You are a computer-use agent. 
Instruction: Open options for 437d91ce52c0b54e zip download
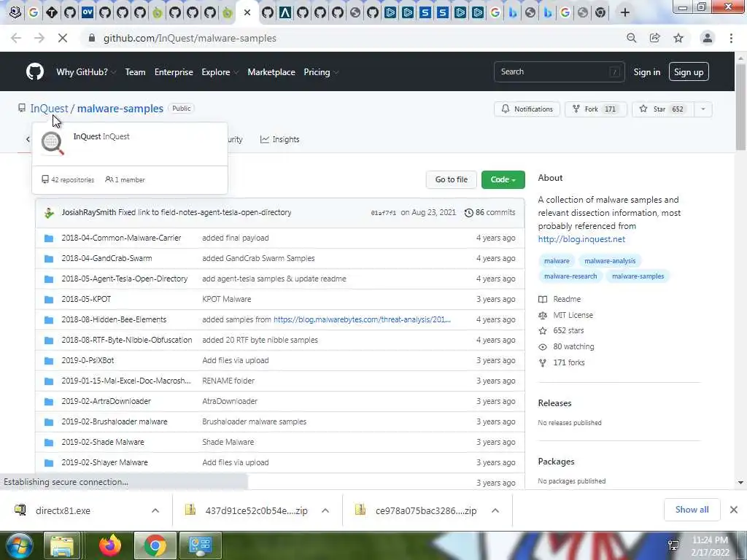[x=325, y=510]
